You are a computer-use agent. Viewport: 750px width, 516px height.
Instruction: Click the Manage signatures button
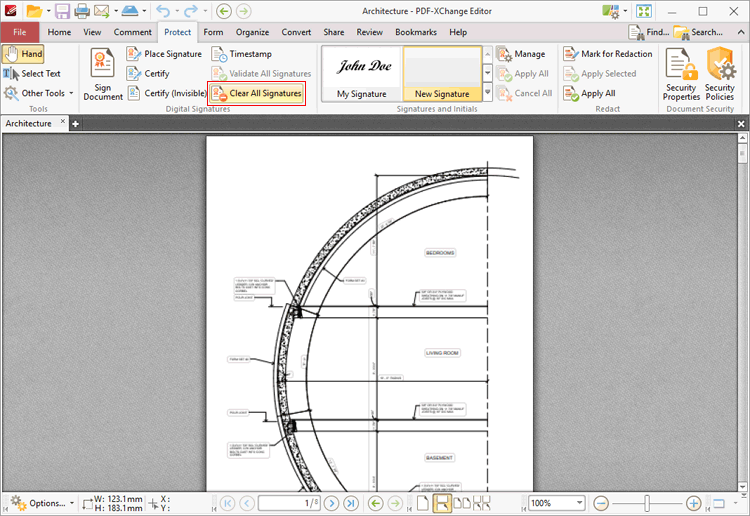coord(521,54)
